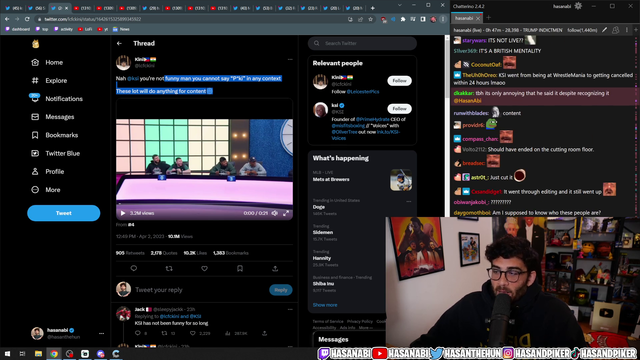640x360 pixels.
Task: Open a new browser tab
Action: click(x=372, y=8)
